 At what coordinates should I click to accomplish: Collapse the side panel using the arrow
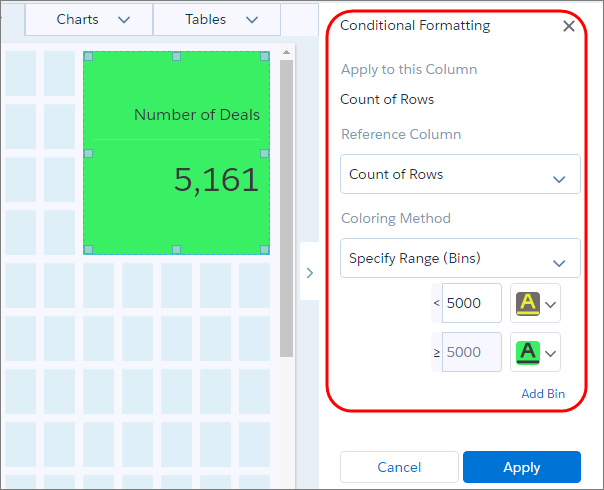[309, 272]
